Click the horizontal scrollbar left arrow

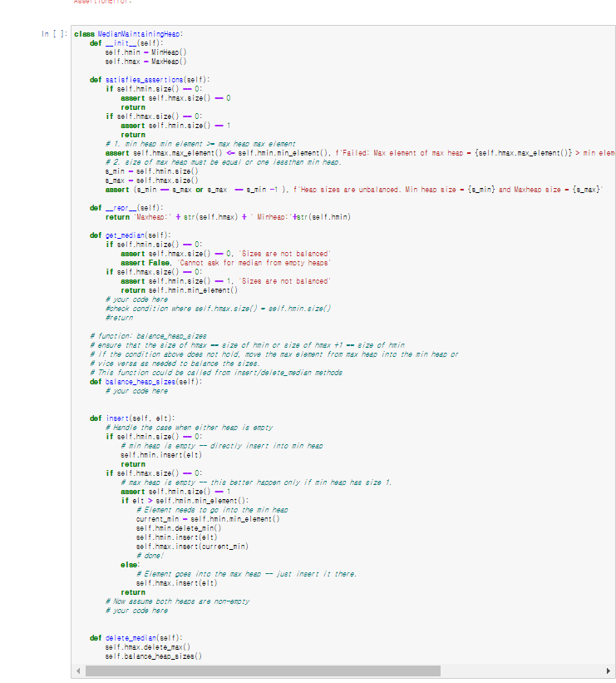pyautogui.click(x=78, y=671)
